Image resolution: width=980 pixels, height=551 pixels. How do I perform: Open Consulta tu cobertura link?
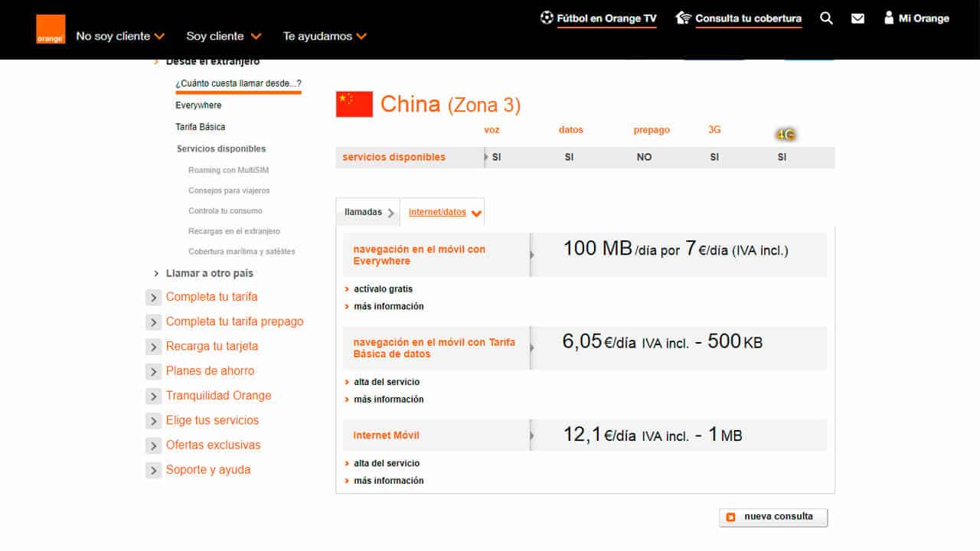point(748,18)
